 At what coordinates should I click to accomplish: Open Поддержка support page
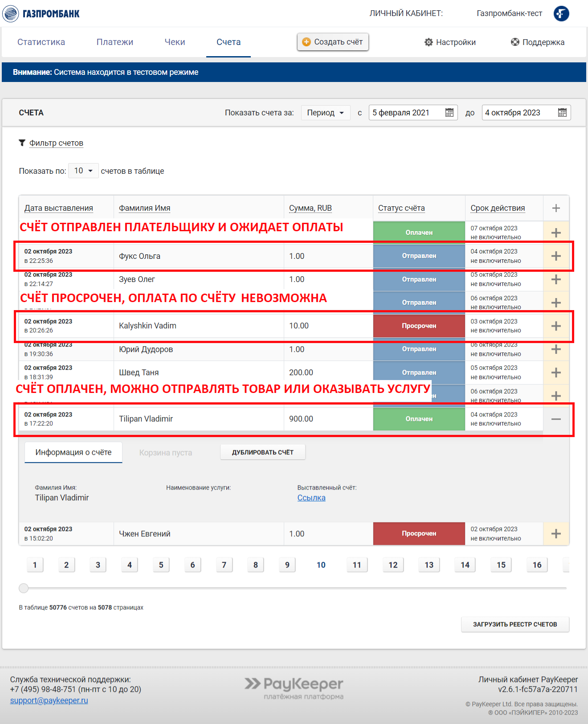pos(538,42)
